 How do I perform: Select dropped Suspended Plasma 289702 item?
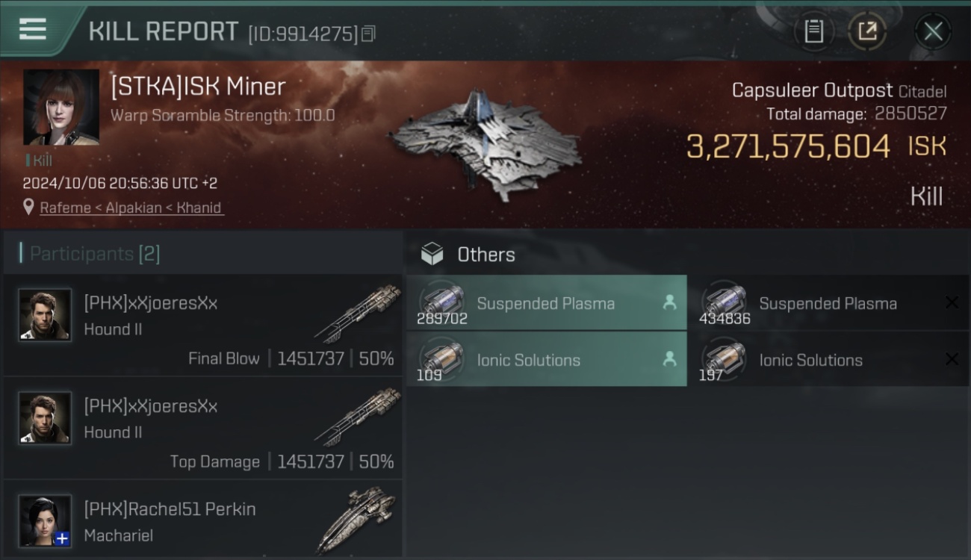click(547, 303)
